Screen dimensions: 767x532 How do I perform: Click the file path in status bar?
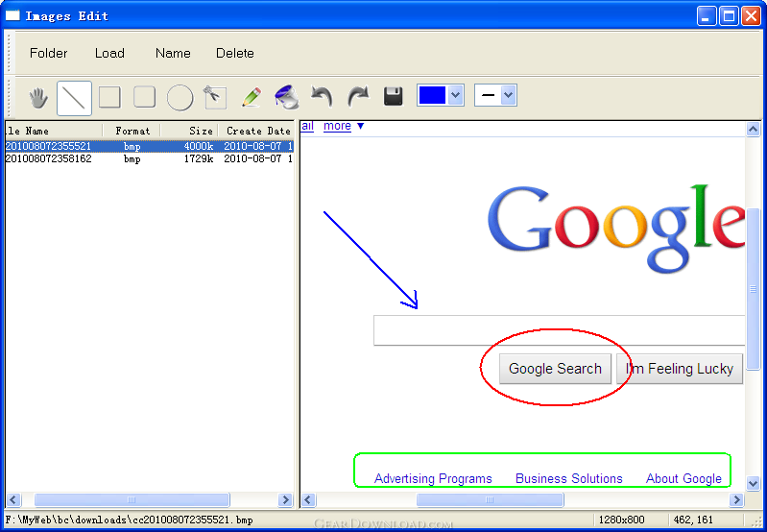pos(130,520)
